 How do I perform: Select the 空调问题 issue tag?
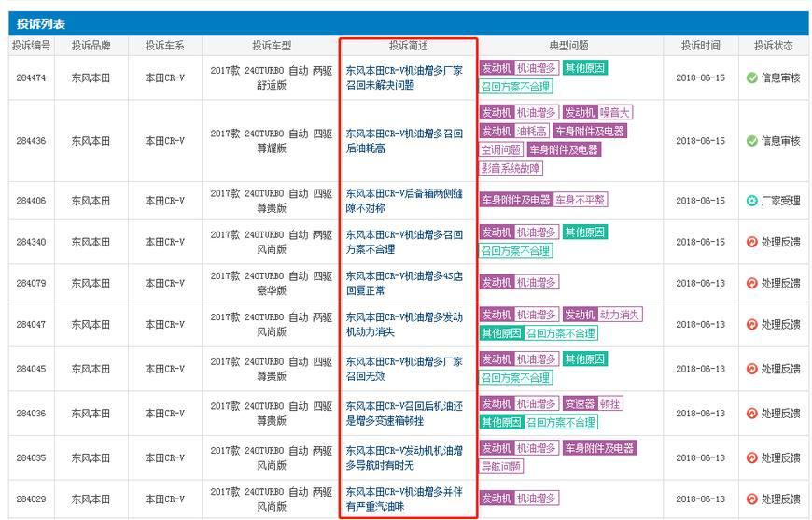(501, 149)
